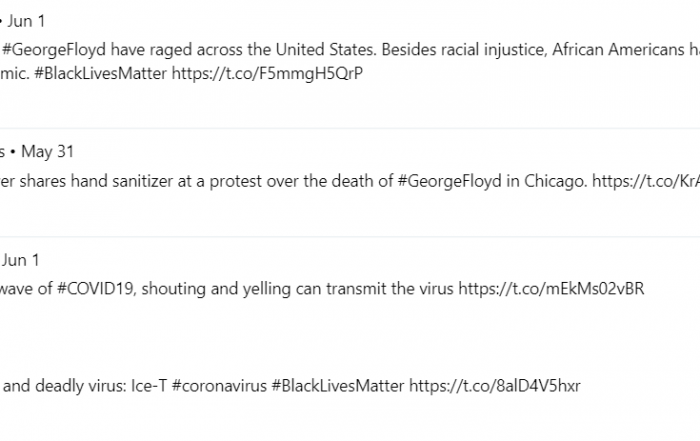Click the #coronavirus hashtag
The image size is (700, 441).
point(219,385)
